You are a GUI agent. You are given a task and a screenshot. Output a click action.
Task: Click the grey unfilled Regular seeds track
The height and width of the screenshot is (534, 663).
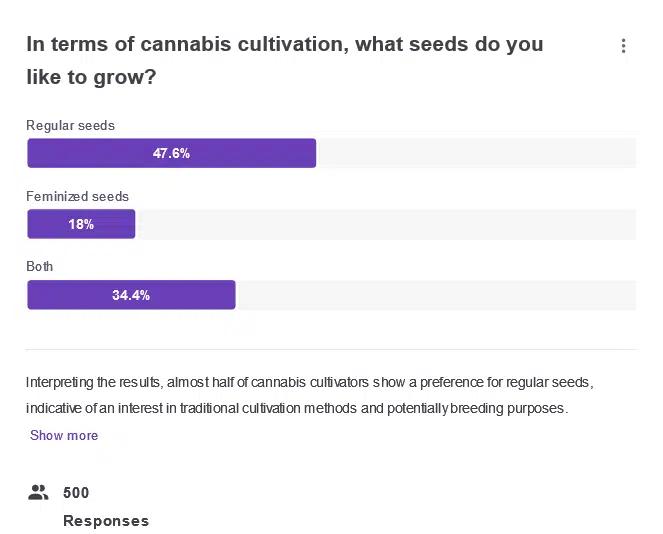pos(475,153)
